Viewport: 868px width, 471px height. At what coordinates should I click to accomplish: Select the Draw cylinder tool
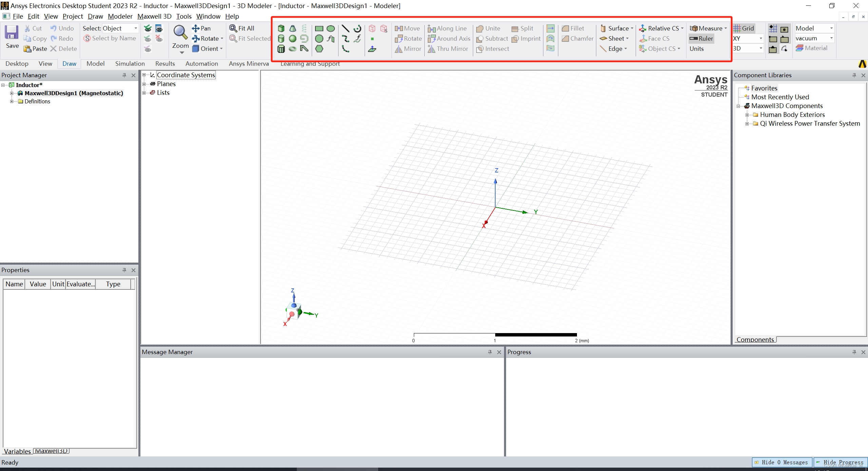pyautogui.click(x=281, y=39)
